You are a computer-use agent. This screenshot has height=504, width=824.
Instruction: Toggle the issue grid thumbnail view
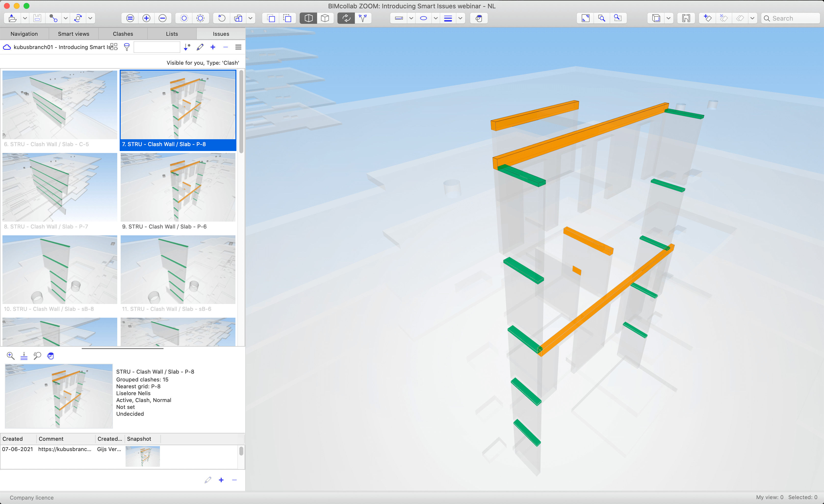tap(114, 47)
